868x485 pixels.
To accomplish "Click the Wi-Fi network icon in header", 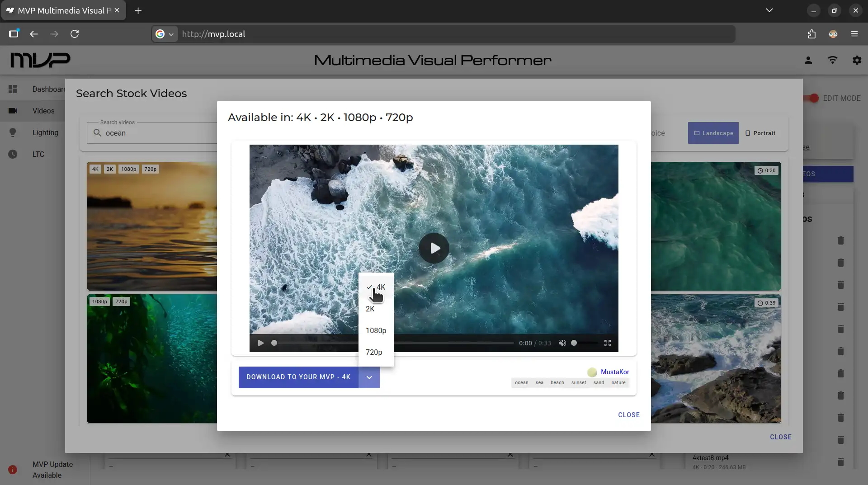I will tap(832, 60).
